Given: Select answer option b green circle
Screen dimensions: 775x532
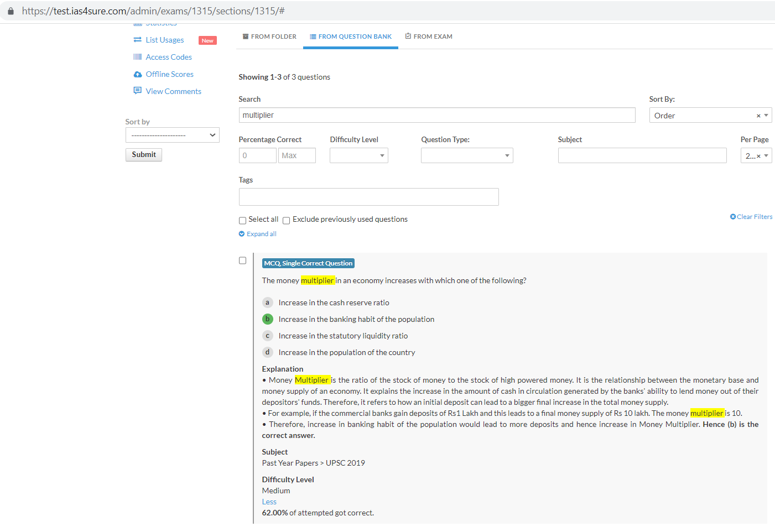Looking at the screenshot, I should [x=267, y=319].
